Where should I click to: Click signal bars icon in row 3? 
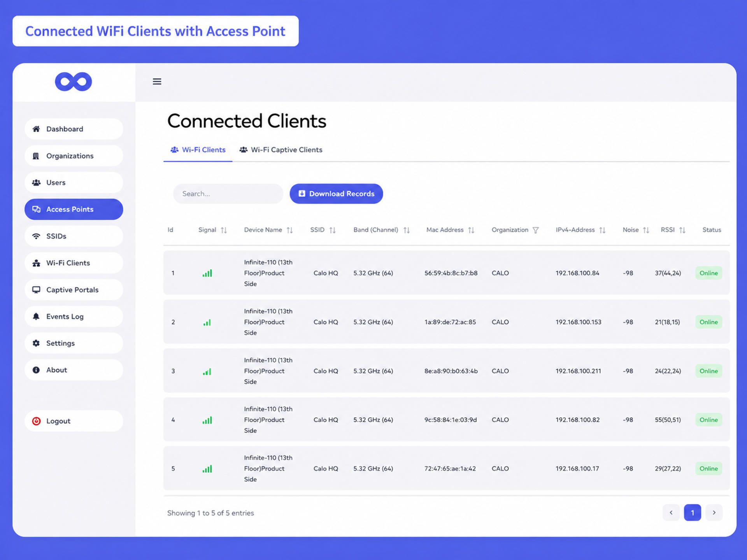pyautogui.click(x=207, y=372)
